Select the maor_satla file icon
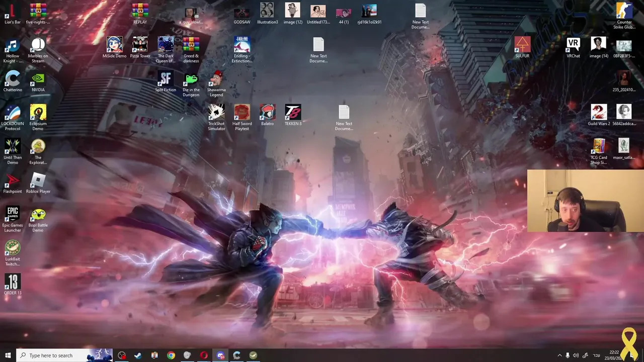This screenshot has height=362, width=644. 624,148
